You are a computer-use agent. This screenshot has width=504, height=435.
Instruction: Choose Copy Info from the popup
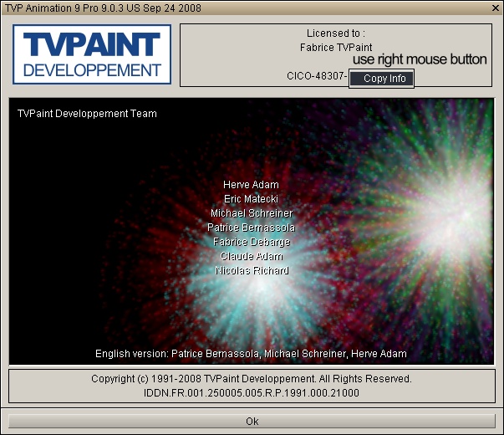381,79
